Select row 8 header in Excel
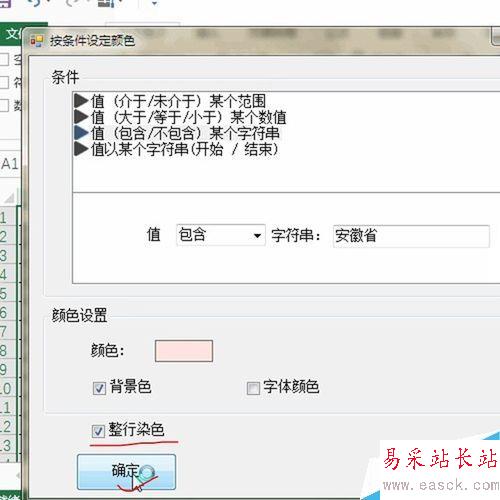This screenshot has width=500, height=500. tap(8, 351)
